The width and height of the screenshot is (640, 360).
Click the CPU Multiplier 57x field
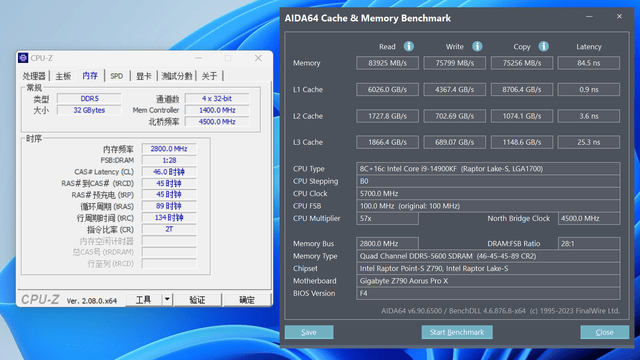pos(387,218)
